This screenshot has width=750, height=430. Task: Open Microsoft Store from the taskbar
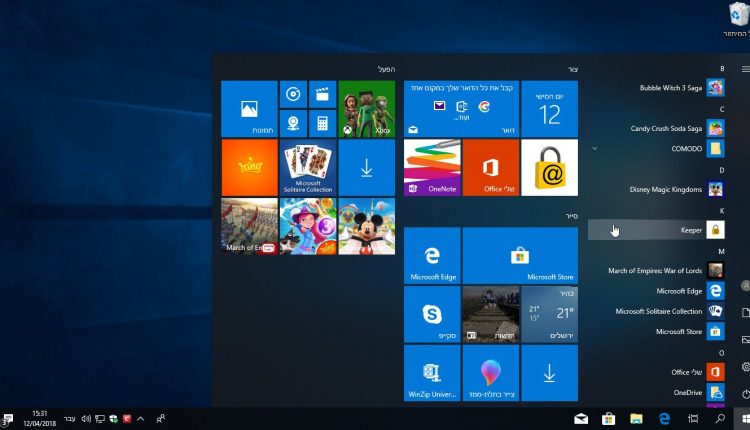tap(608, 419)
